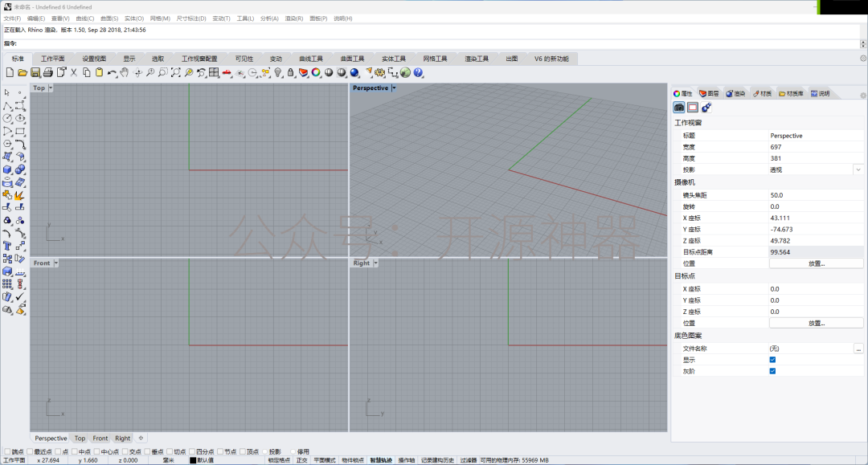Open the Front viewport dropdown arrow
Screen dimensions: 868x465
pos(56,263)
